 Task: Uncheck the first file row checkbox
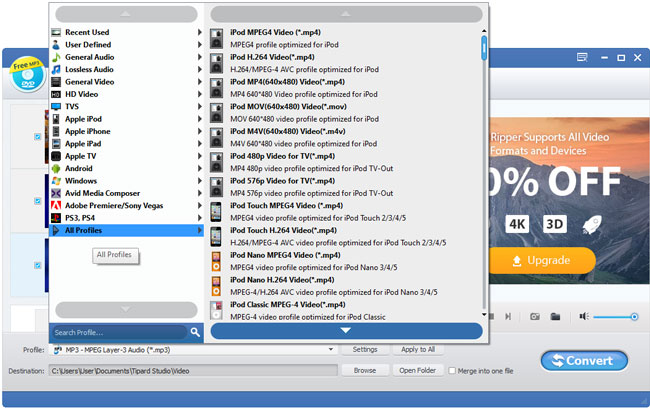38,136
